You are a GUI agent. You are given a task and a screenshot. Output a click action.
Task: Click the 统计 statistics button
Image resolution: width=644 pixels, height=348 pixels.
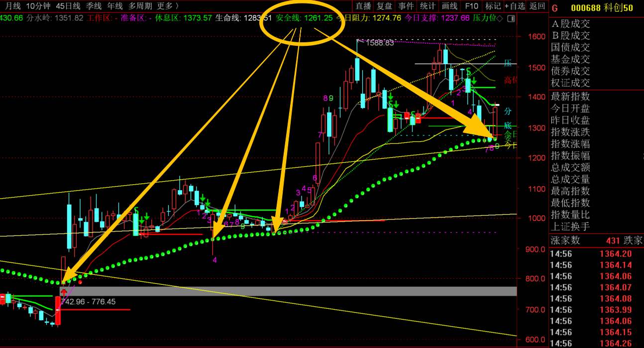[x=428, y=6]
